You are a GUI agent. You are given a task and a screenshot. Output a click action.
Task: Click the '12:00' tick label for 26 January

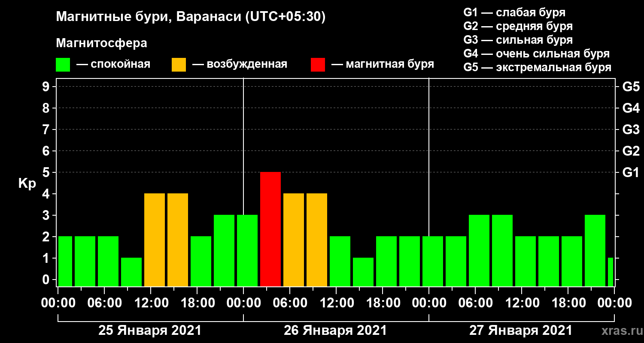point(336,303)
